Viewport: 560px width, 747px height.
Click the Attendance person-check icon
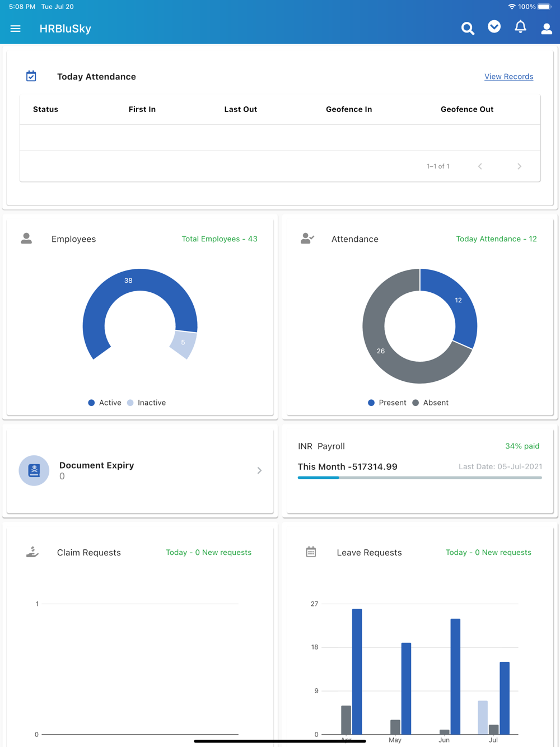(x=307, y=239)
